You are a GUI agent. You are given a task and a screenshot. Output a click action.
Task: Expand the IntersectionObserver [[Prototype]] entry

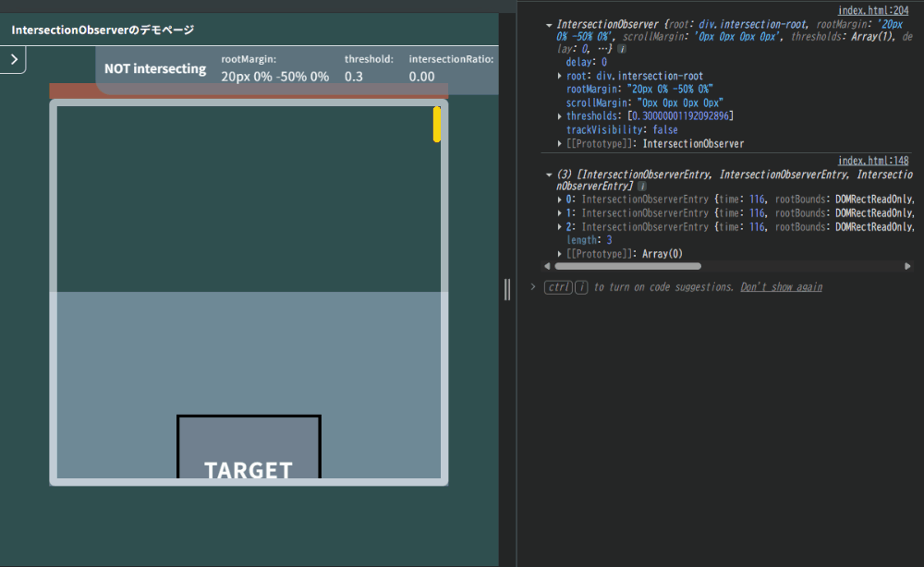coord(560,144)
